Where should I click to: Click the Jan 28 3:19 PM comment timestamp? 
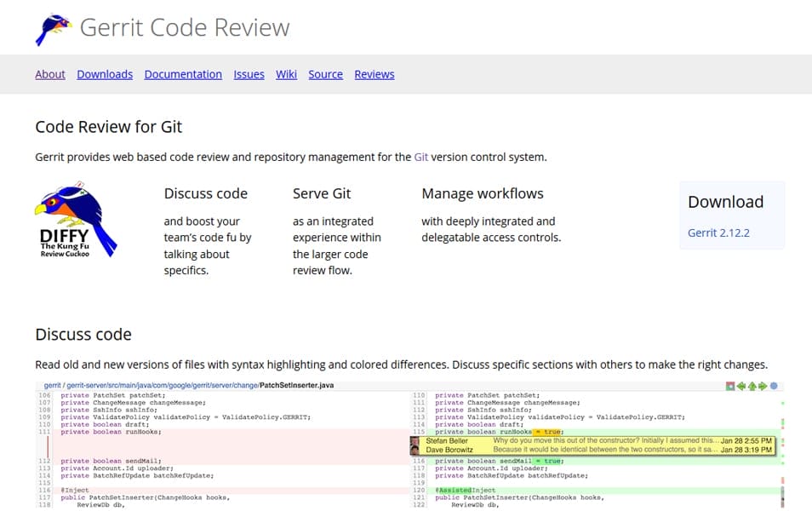click(x=746, y=450)
